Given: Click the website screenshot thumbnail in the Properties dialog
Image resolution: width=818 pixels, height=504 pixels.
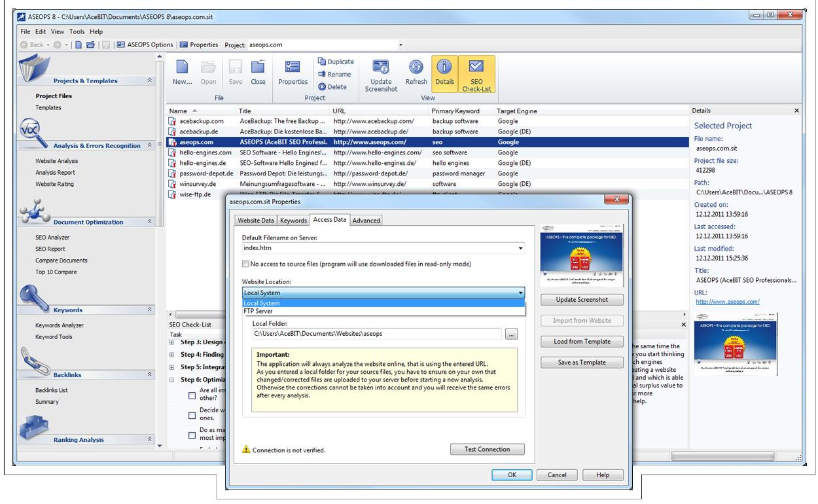Looking at the screenshot, I should coord(581,255).
